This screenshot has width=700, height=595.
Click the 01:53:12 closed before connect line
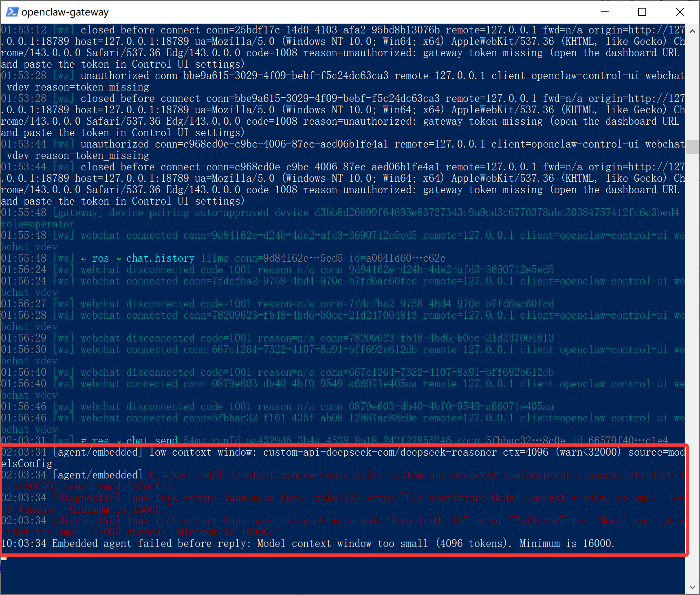coord(343,47)
